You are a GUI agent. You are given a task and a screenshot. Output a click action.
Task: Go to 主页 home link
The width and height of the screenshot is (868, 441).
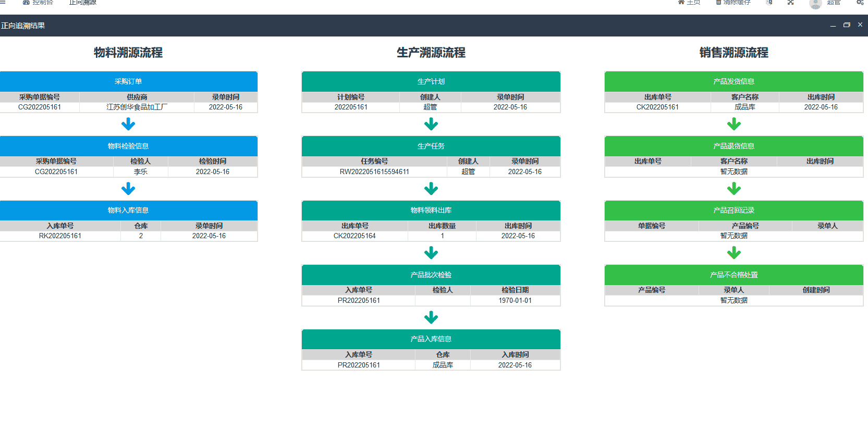point(689,3)
